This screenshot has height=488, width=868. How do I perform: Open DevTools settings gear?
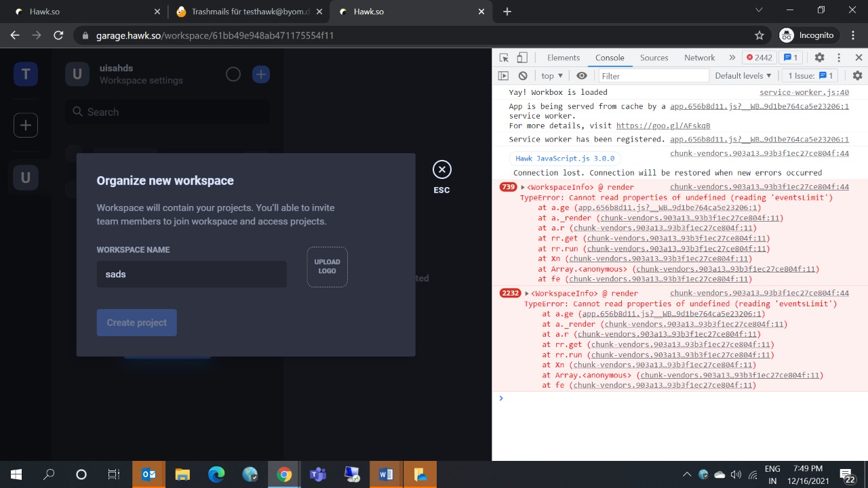(820, 58)
